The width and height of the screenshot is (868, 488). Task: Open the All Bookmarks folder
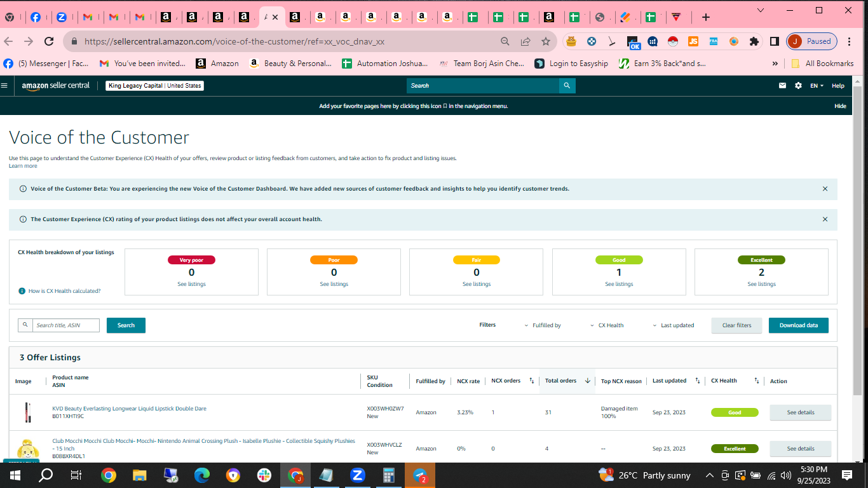pos(822,64)
